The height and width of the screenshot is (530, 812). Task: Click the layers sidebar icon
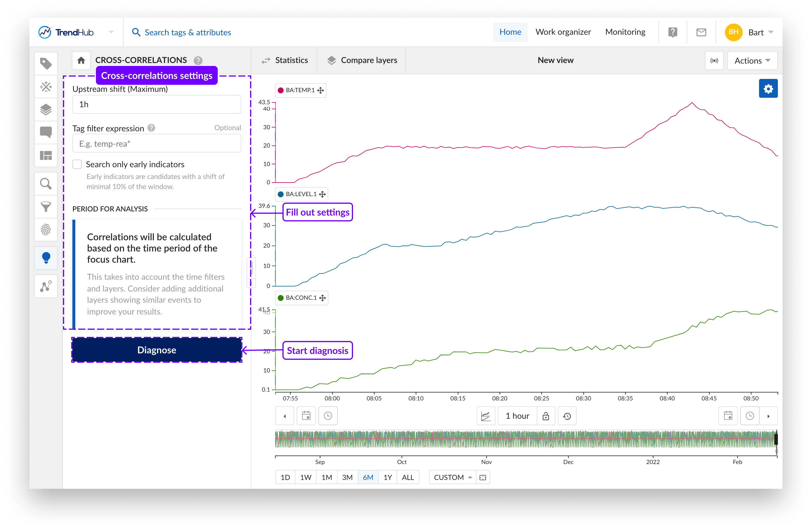tap(46, 110)
